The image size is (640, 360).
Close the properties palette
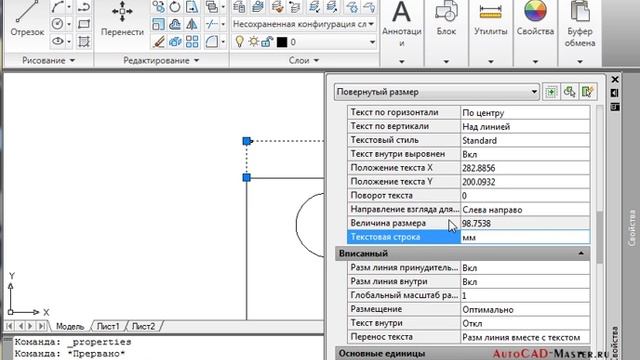click(615, 79)
